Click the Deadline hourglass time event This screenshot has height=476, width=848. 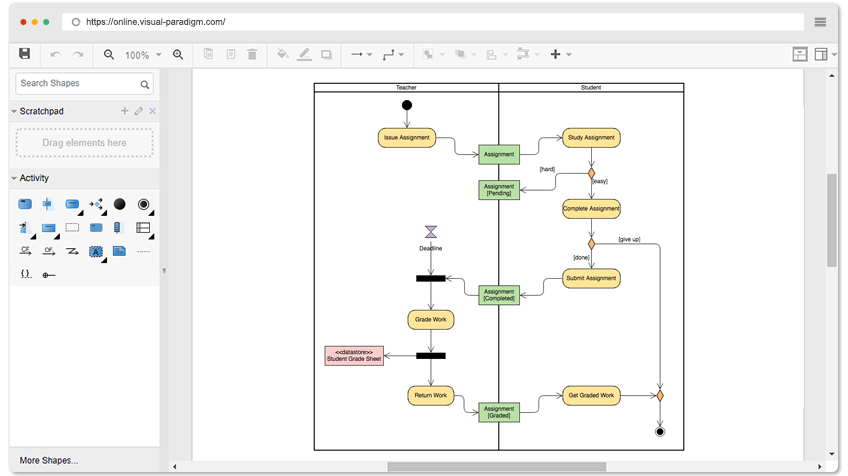coord(430,232)
